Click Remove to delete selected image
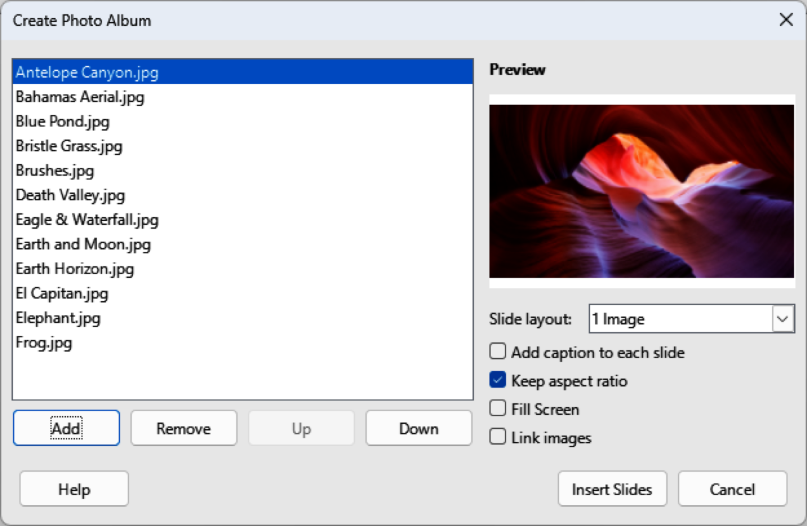Image resolution: width=807 pixels, height=526 pixels. pos(183,428)
